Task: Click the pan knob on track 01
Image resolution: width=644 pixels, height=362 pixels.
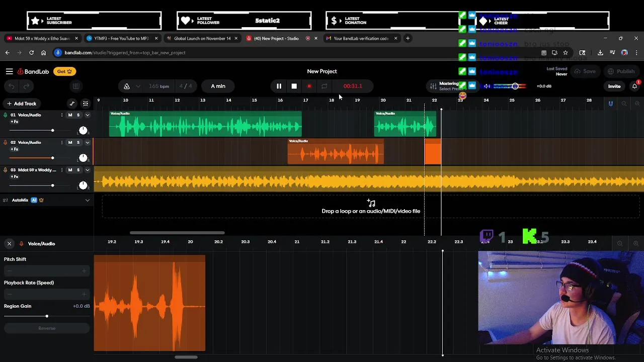Action: click(83, 131)
